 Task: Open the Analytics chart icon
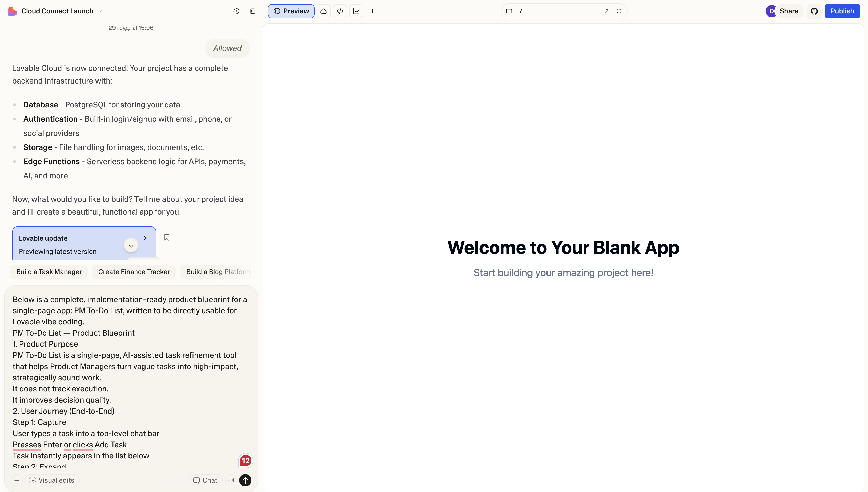click(x=356, y=11)
